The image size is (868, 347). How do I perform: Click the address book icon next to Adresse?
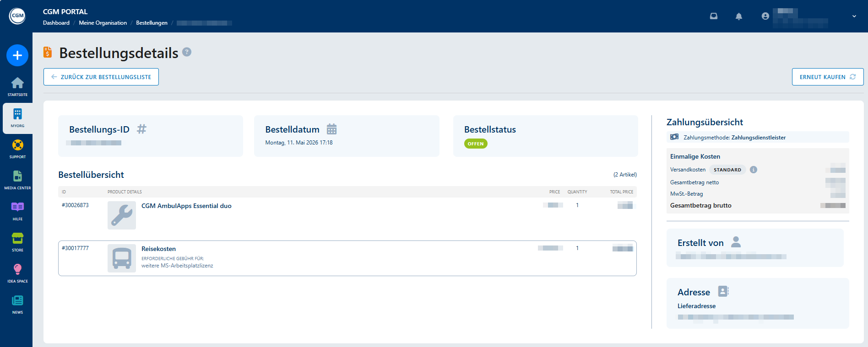[x=723, y=291]
